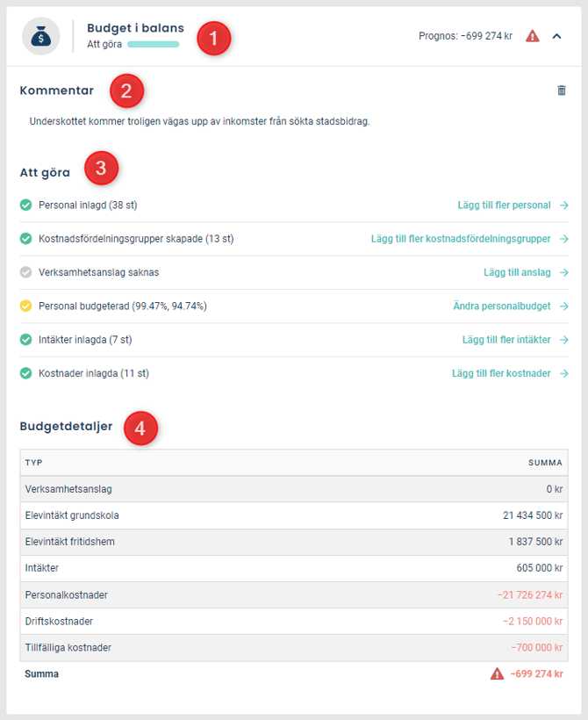Viewport: 588px width, 720px height.
Task: Collapse the Budget i balans panel chevron
Action: pos(556,36)
